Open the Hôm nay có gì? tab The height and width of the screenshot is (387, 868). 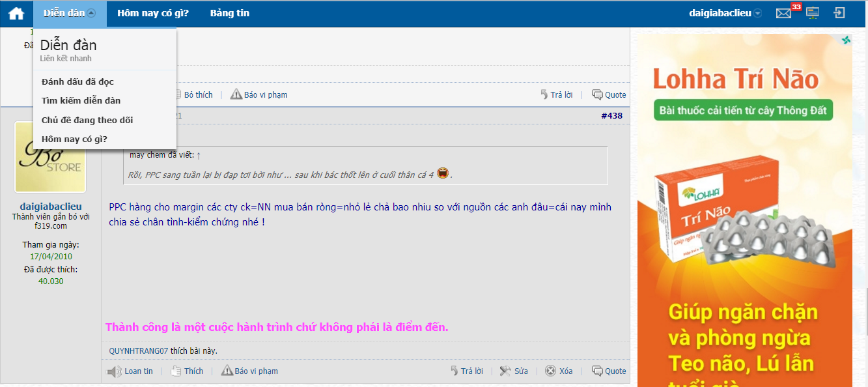153,13
